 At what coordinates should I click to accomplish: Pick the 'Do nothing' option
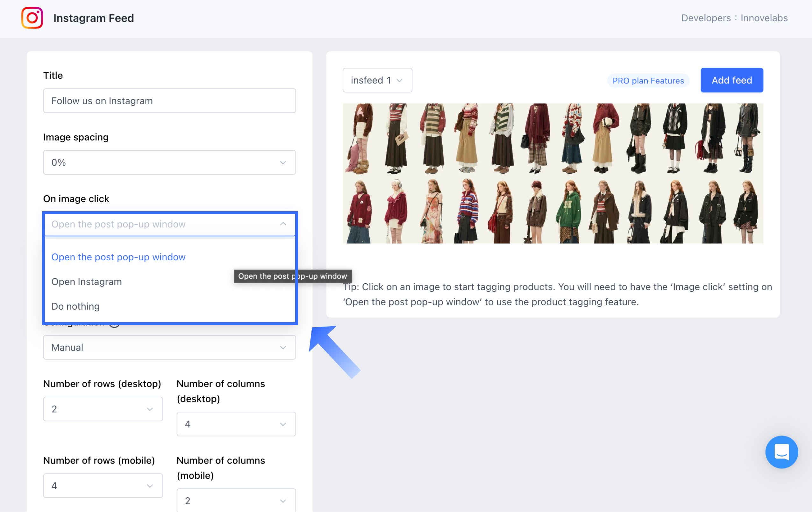tap(75, 306)
